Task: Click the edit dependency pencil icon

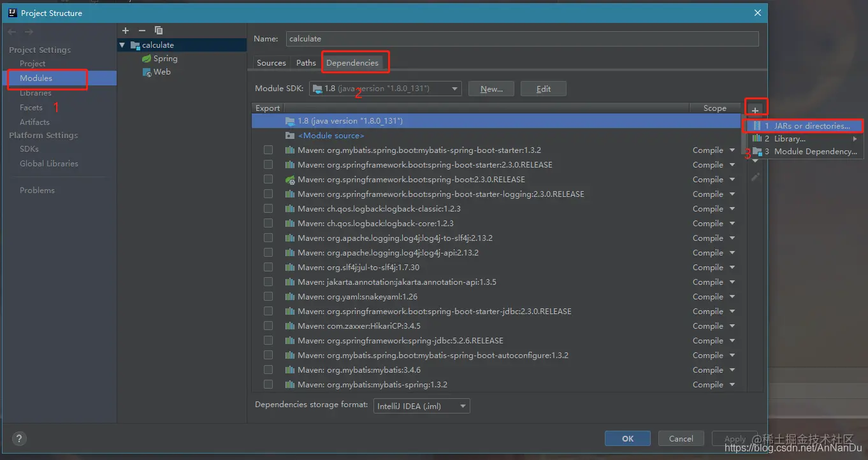Action: click(x=755, y=177)
